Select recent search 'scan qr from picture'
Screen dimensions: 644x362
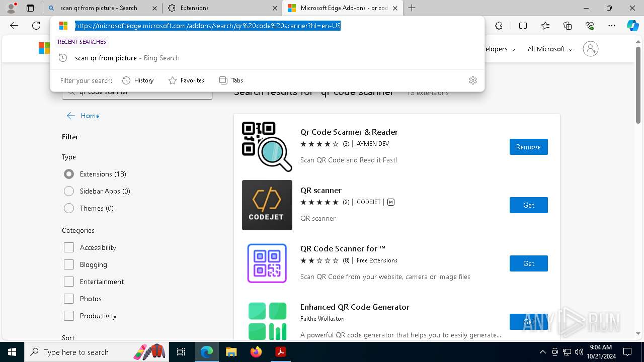tap(267, 58)
